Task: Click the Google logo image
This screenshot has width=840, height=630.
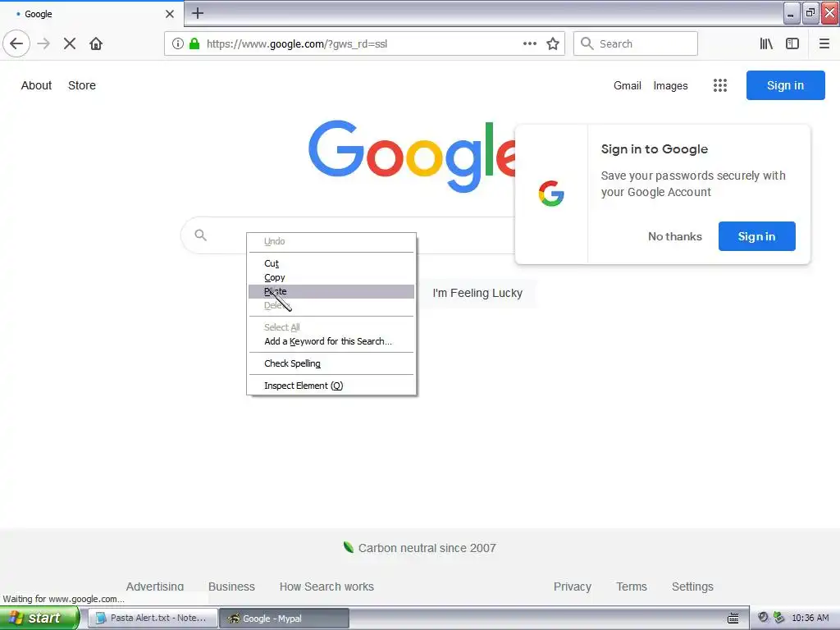Action: coord(412,155)
